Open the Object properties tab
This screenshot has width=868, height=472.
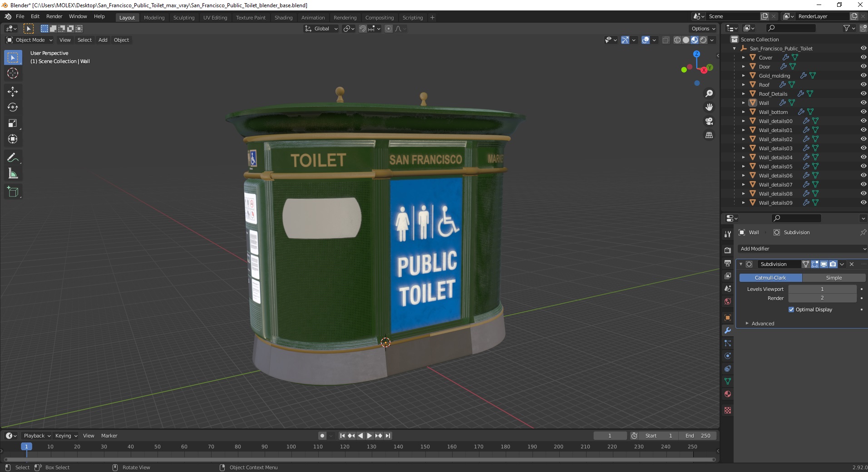click(728, 318)
